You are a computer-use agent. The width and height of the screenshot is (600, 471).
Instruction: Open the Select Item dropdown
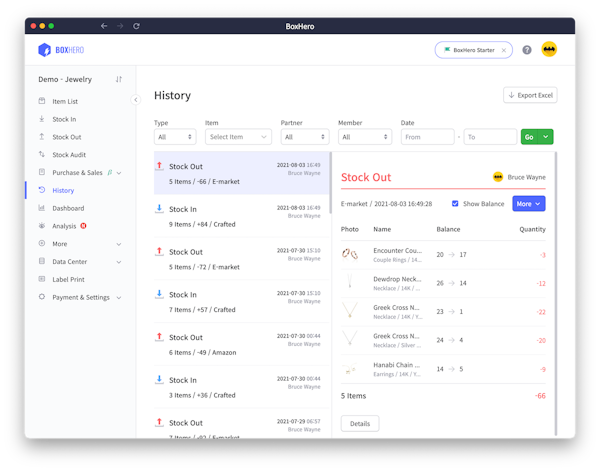pyautogui.click(x=238, y=137)
